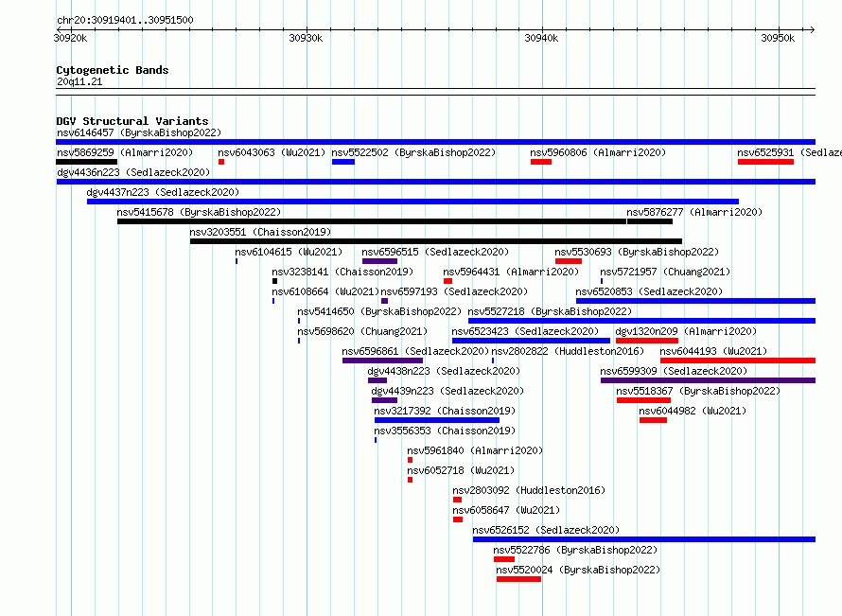Click red bar under dgv1320n209
The height and width of the screenshot is (616, 842).
[647, 341]
